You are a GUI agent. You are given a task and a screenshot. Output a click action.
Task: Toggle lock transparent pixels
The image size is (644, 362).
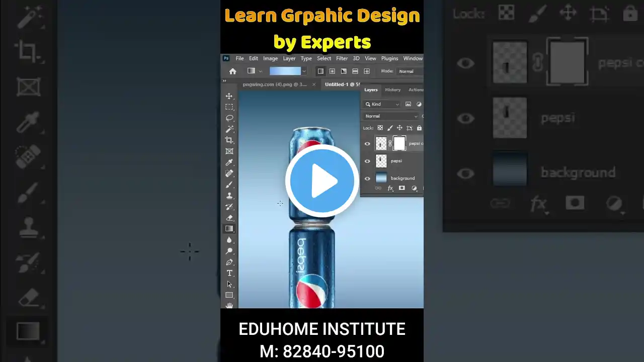click(x=380, y=128)
